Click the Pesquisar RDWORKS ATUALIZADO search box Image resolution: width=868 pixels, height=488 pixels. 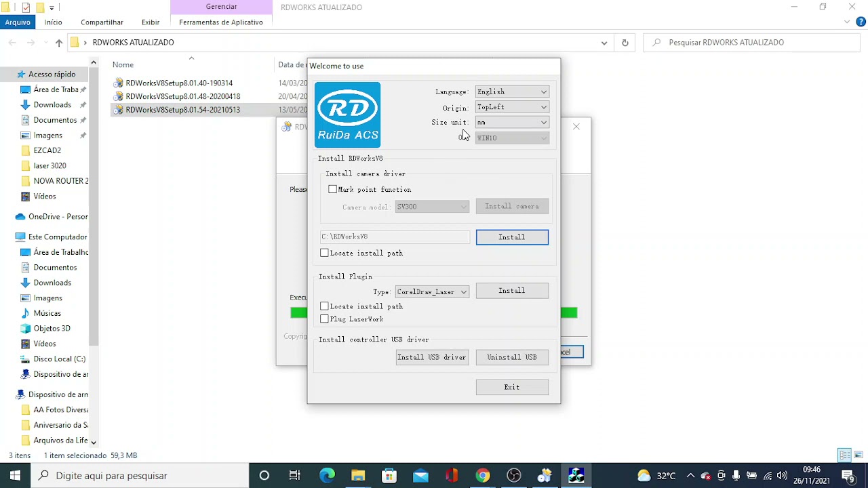pos(753,43)
